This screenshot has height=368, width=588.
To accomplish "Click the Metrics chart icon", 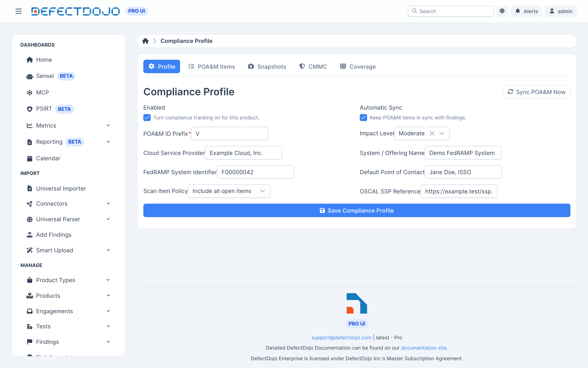I will coord(30,125).
